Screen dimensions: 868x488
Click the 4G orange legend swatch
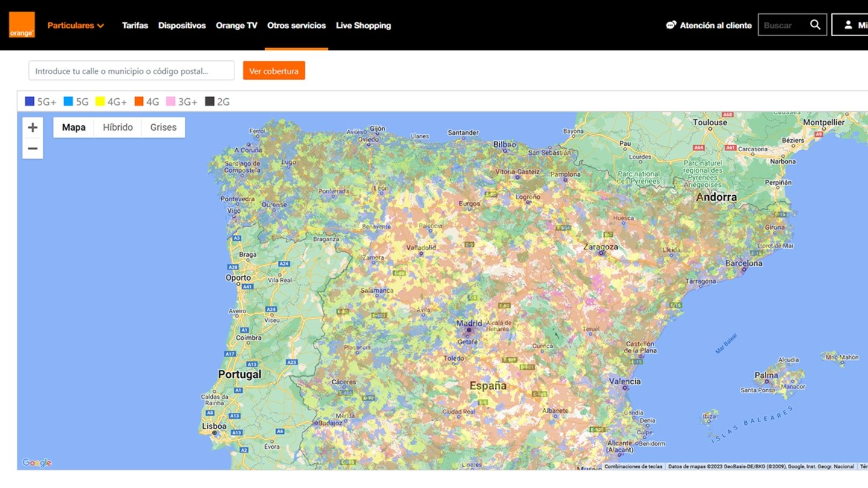click(139, 101)
